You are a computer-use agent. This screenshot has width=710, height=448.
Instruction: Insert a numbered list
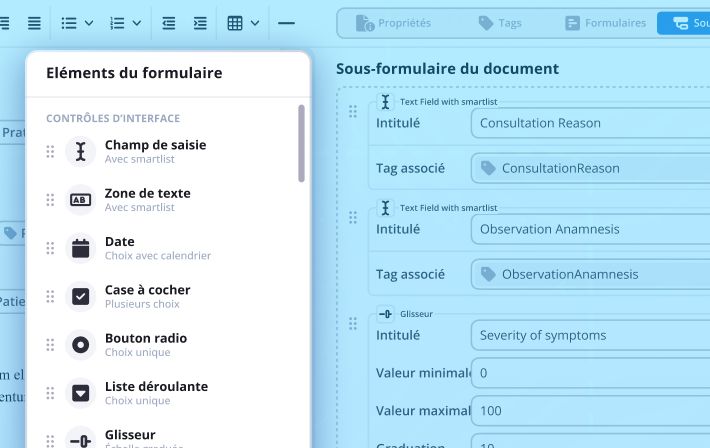pos(117,23)
